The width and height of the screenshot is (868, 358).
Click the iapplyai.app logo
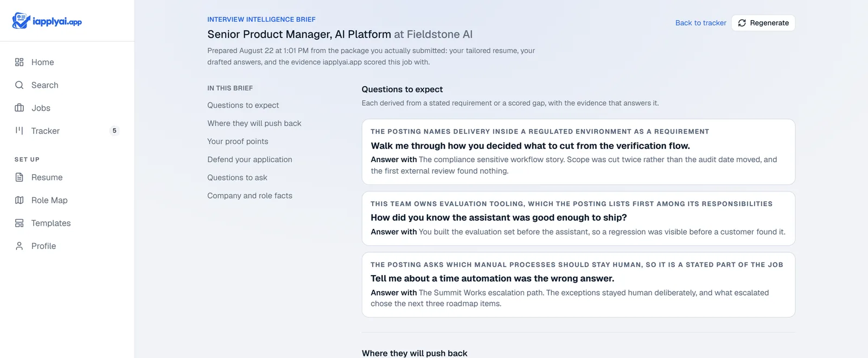(x=47, y=21)
